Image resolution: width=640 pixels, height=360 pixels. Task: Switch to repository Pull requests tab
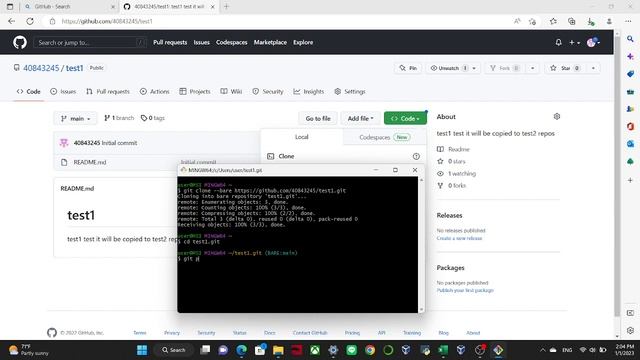coord(108,91)
